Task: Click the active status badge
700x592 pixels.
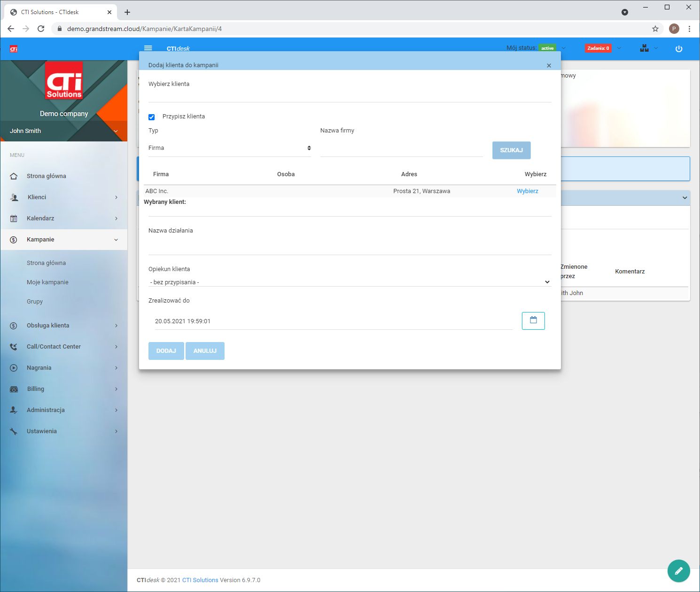Action: click(547, 48)
